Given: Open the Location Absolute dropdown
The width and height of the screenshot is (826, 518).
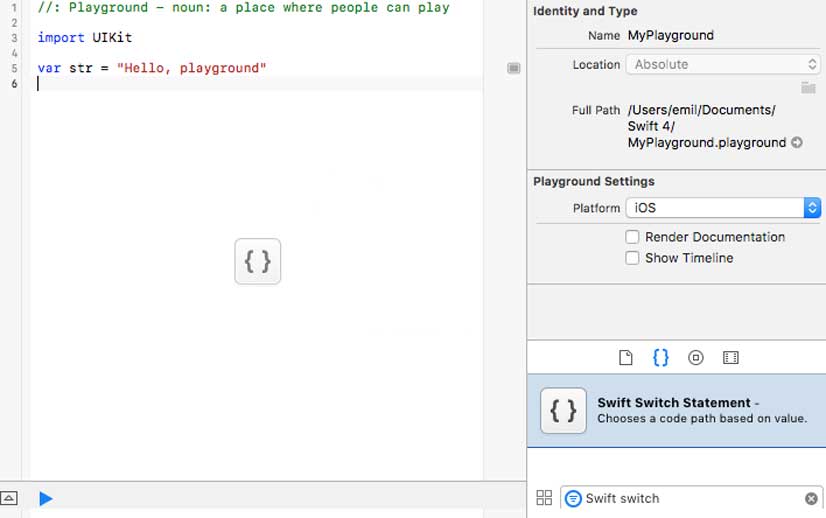Looking at the screenshot, I should tap(722, 64).
